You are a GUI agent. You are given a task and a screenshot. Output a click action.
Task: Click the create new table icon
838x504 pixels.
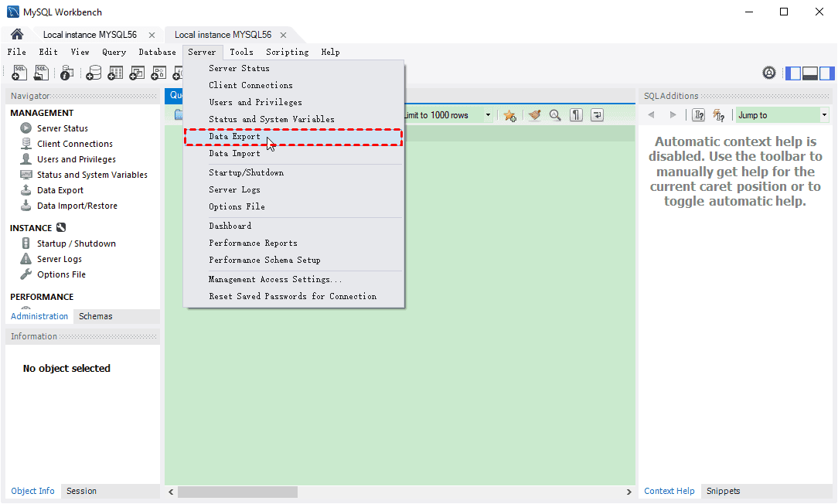(x=115, y=73)
